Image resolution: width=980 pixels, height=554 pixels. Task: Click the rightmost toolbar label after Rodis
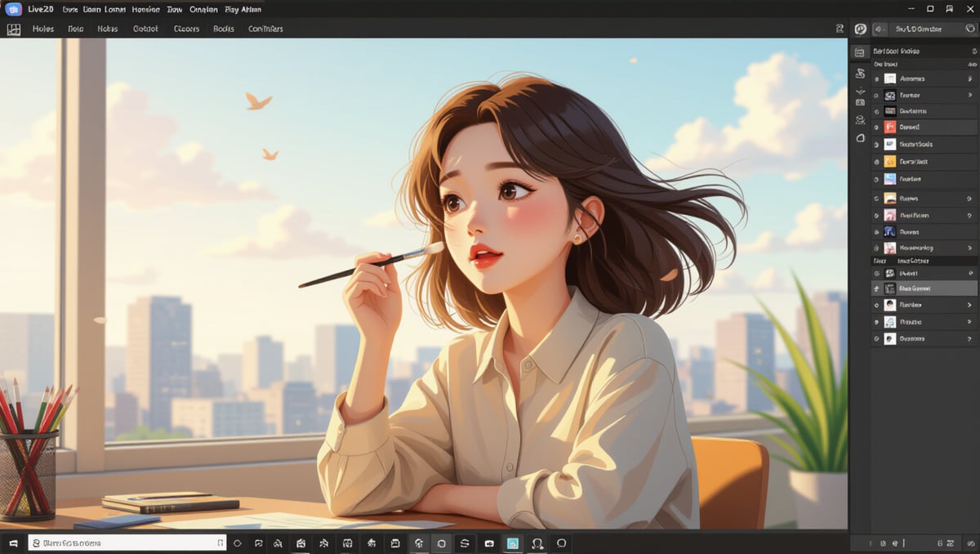click(x=265, y=29)
